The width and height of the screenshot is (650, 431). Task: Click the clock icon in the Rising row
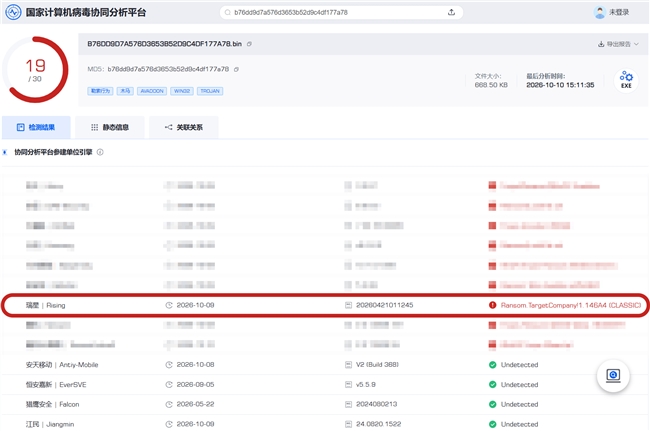click(169, 305)
